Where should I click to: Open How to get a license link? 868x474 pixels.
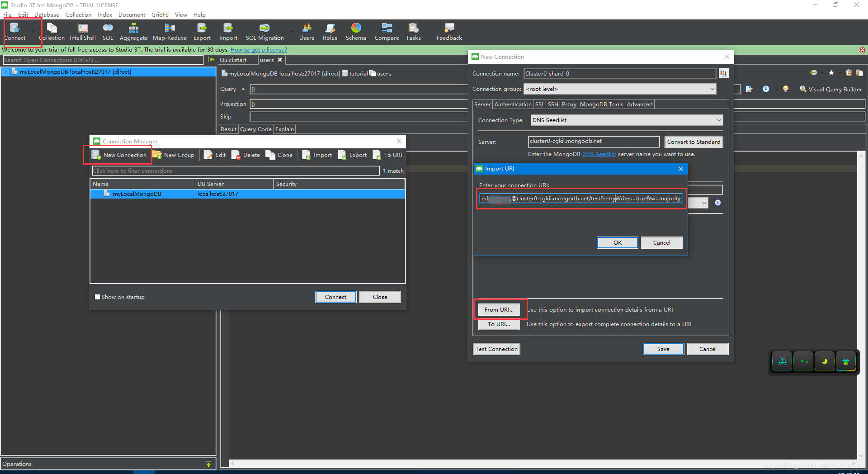[259, 50]
